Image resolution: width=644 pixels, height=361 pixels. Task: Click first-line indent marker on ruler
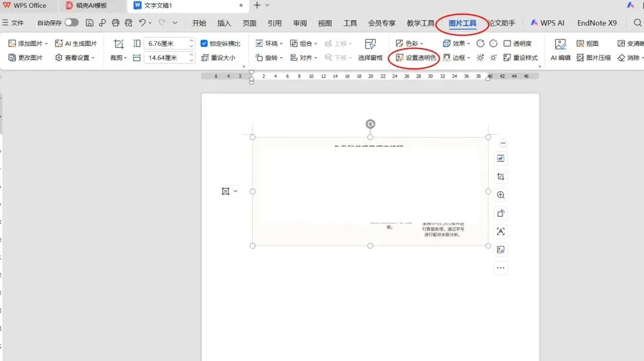coord(252,73)
